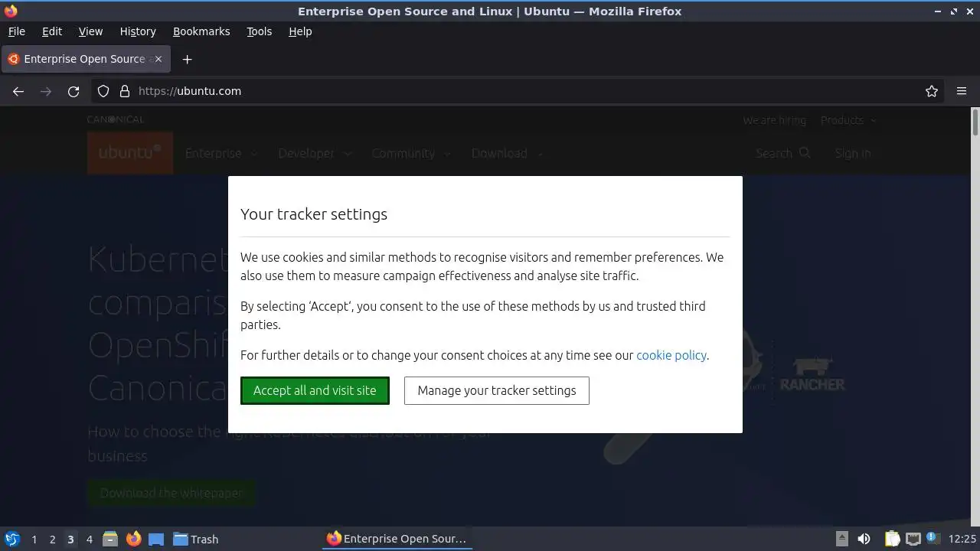This screenshot has width=980, height=551.
Task: Launch Firefox from the taskbar launcher
Action: [x=134, y=539]
